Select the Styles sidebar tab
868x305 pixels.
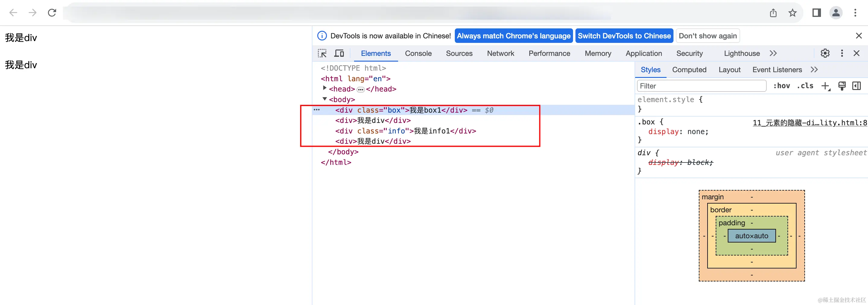pyautogui.click(x=650, y=69)
